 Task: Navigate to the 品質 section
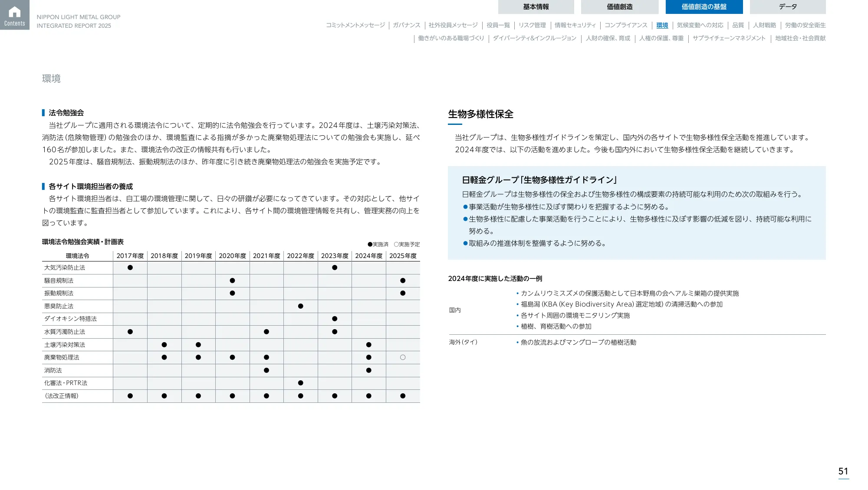click(x=738, y=25)
